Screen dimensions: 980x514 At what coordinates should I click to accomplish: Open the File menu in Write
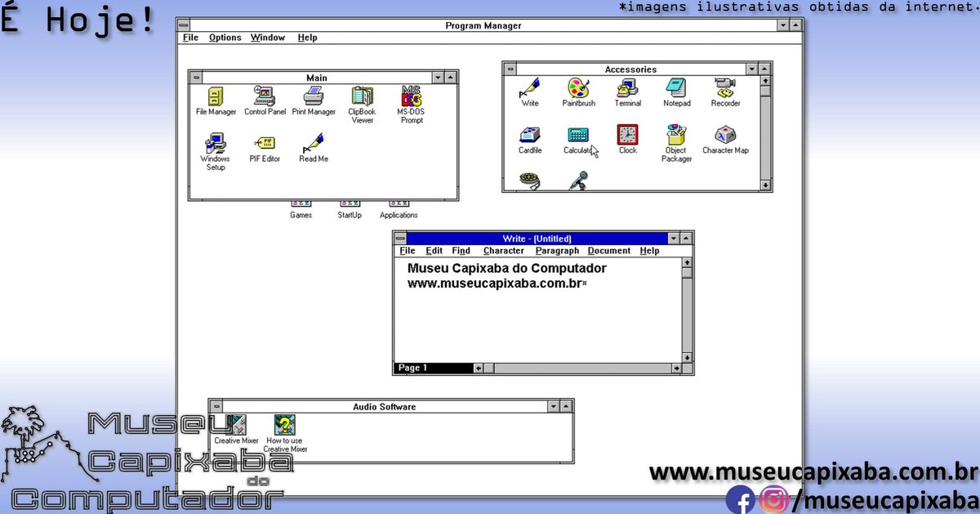[x=407, y=251]
